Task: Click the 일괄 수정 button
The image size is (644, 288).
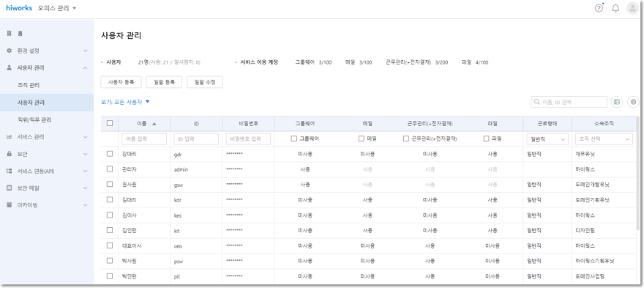Action: pos(205,82)
